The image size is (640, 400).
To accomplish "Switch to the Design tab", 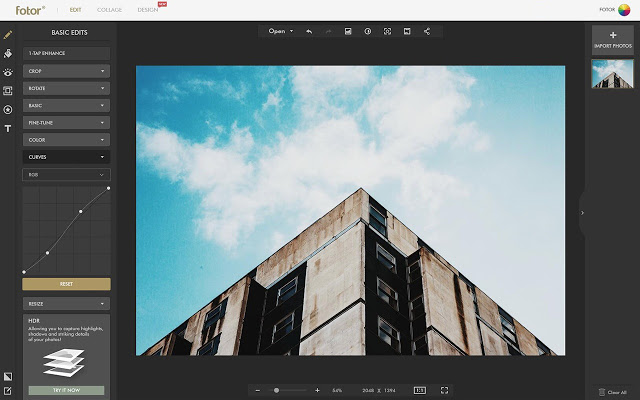I will [x=148, y=9].
